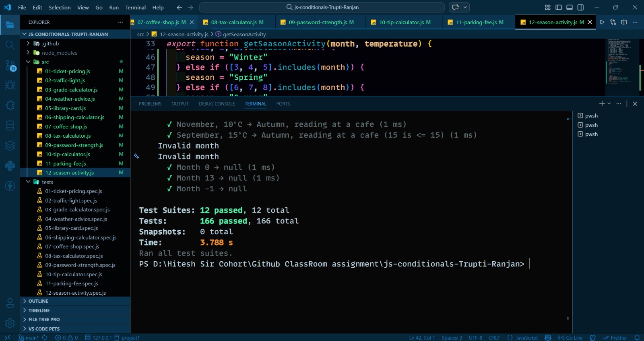
Task: Open the Run and Debug view
Action: pyautogui.click(x=10, y=85)
